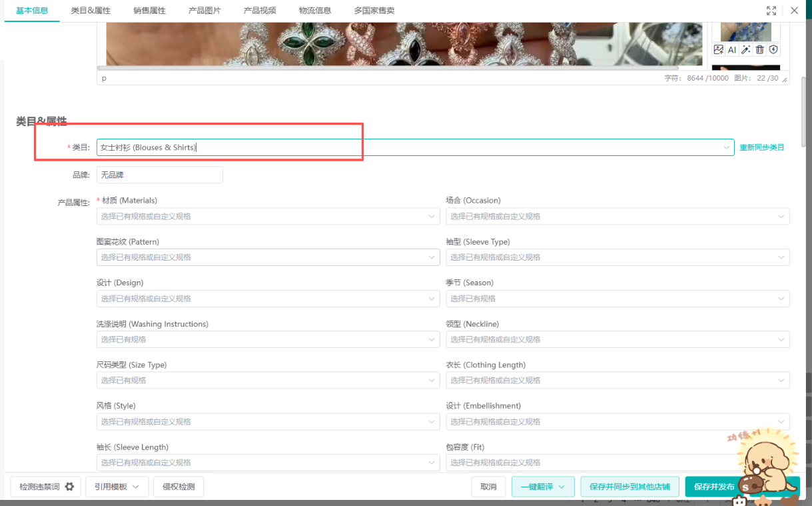Viewport: 812px width, 506px height.
Task: Click the 侵权检测 button
Action: tap(179, 487)
